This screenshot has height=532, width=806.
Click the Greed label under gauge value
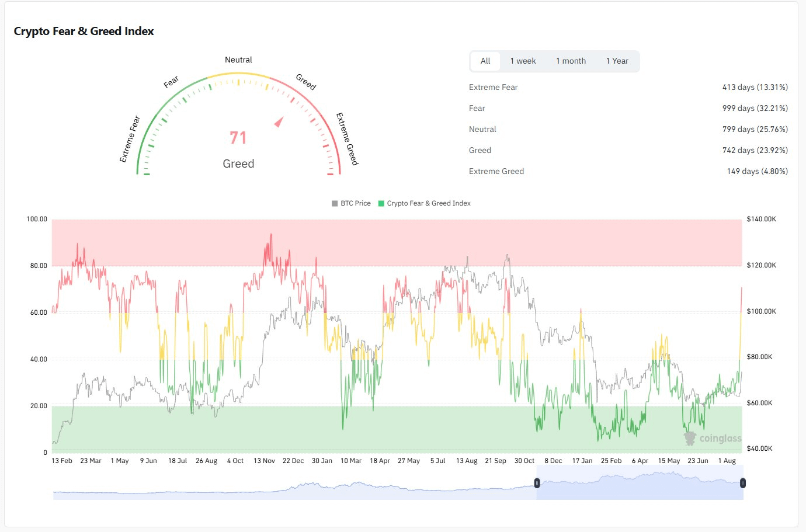pos(238,164)
